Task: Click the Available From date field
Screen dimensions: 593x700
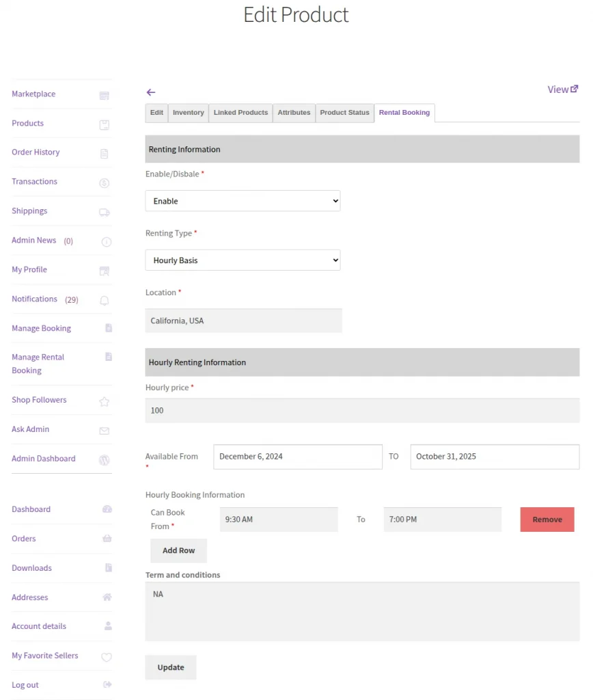Action: pyautogui.click(x=297, y=457)
